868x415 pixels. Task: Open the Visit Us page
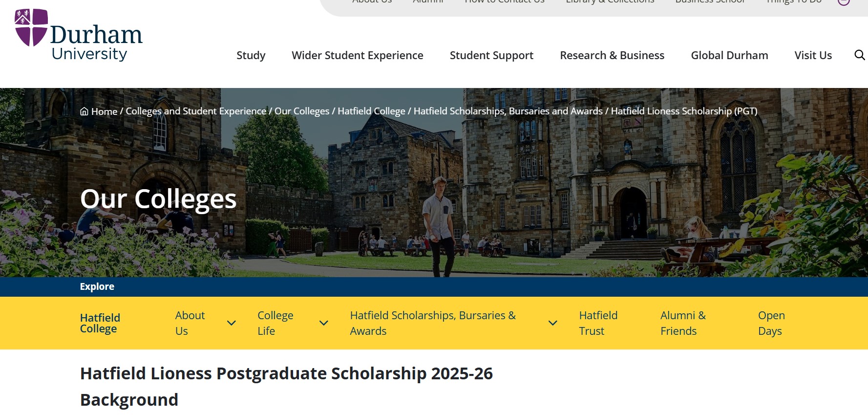(813, 55)
